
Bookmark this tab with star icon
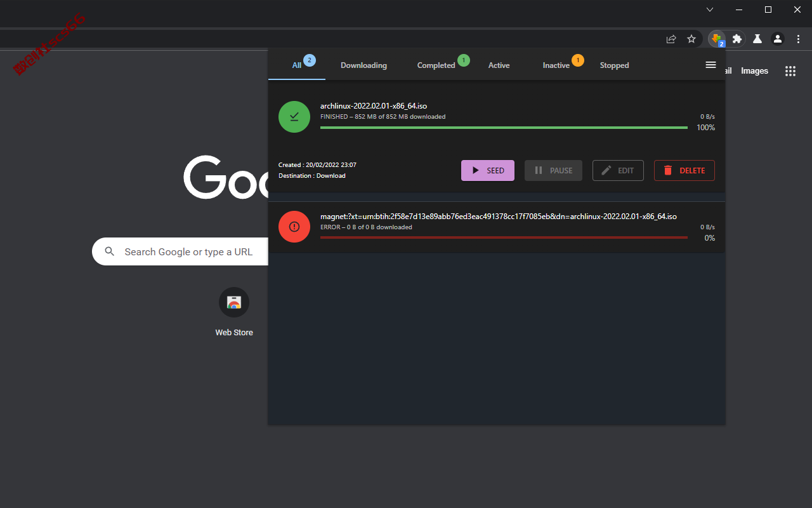click(691, 39)
